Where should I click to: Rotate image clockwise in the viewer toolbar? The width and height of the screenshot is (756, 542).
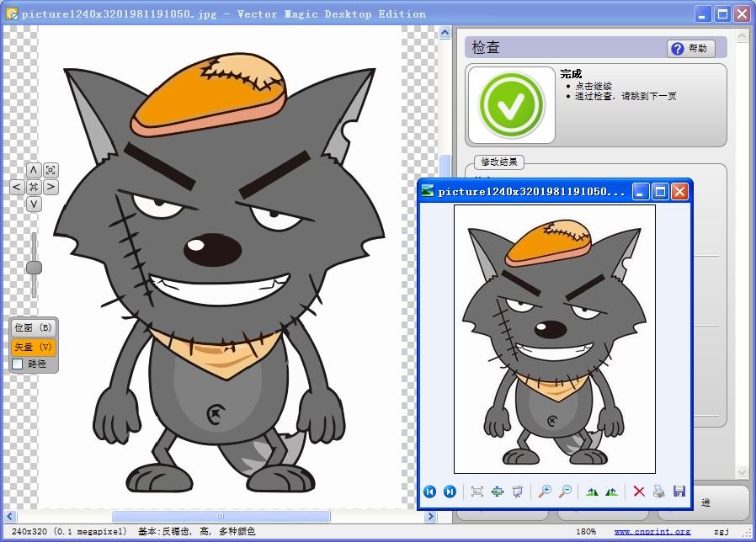592,492
